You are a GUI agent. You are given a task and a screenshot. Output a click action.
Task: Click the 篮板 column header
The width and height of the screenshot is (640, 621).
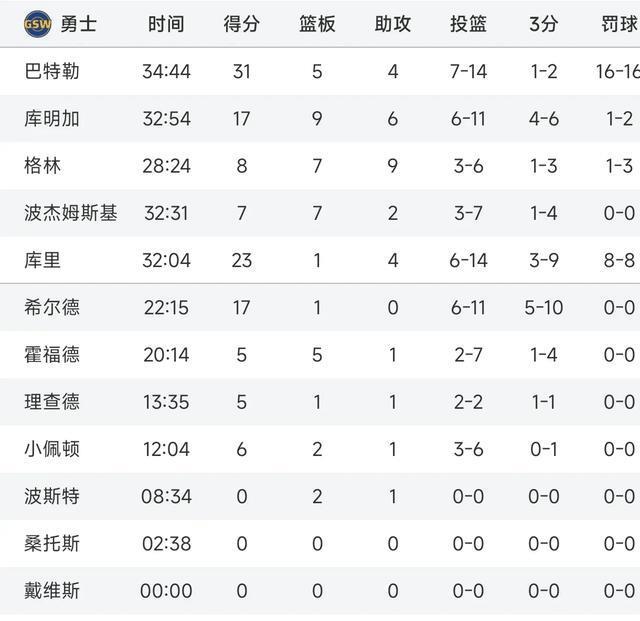317,24
